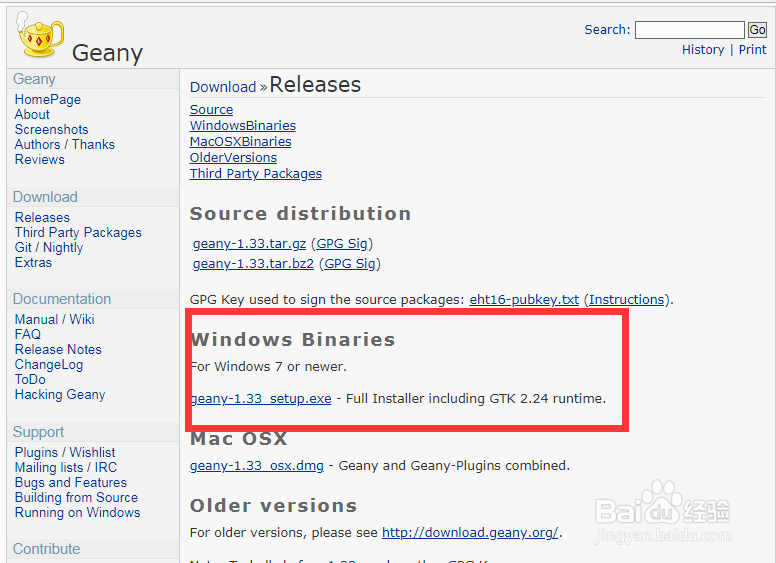Open Releases in the Download sidebar section
The height and width of the screenshot is (563, 776).
[42, 217]
